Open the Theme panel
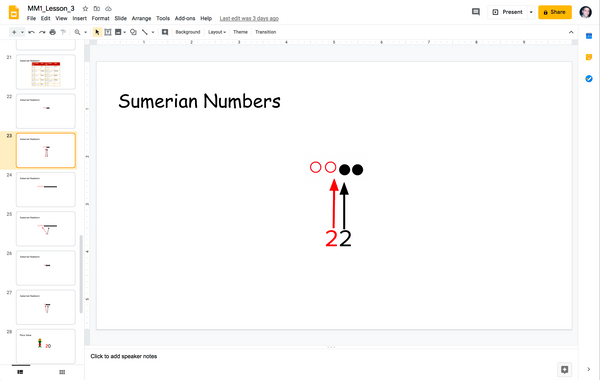Screen dimensions: 600x380 click(x=240, y=32)
